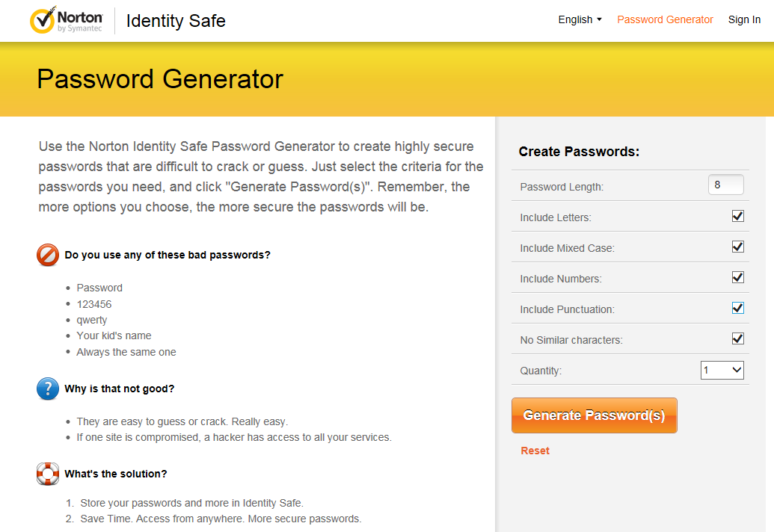Click the Password Length input field
Image resolution: width=774 pixels, height=532 pixels.
tap(725, 185)
